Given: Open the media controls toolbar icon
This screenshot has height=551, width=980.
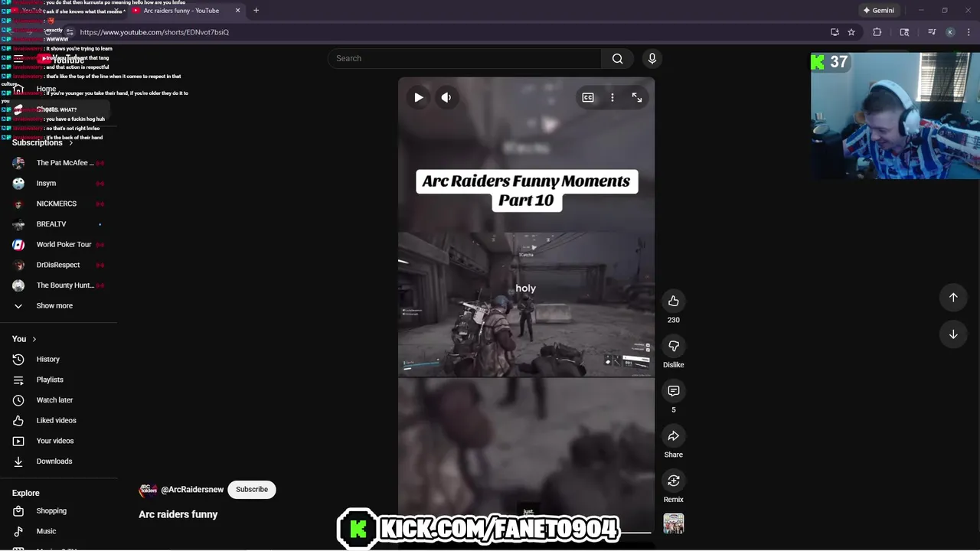Looking at the screenshot, I should [x=932, y=32].
